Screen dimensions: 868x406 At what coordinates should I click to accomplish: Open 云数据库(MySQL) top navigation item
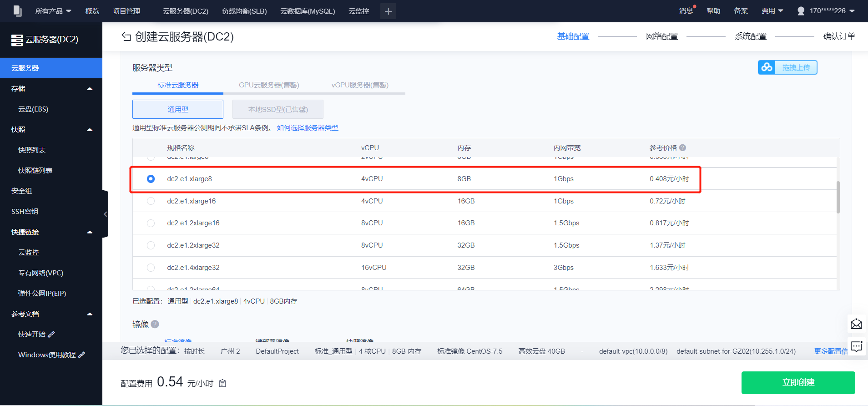click(x=308, y=11)
